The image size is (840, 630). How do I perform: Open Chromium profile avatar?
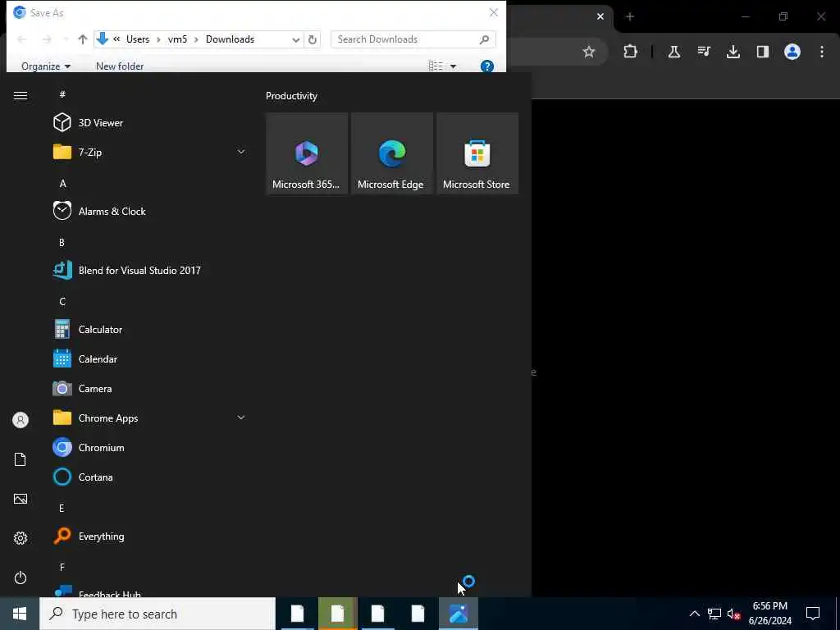792,52
